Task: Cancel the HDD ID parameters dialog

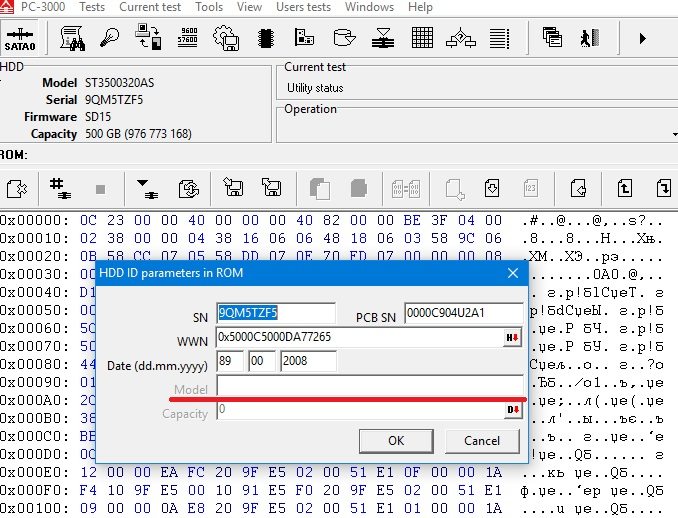Action: [482, 441]
